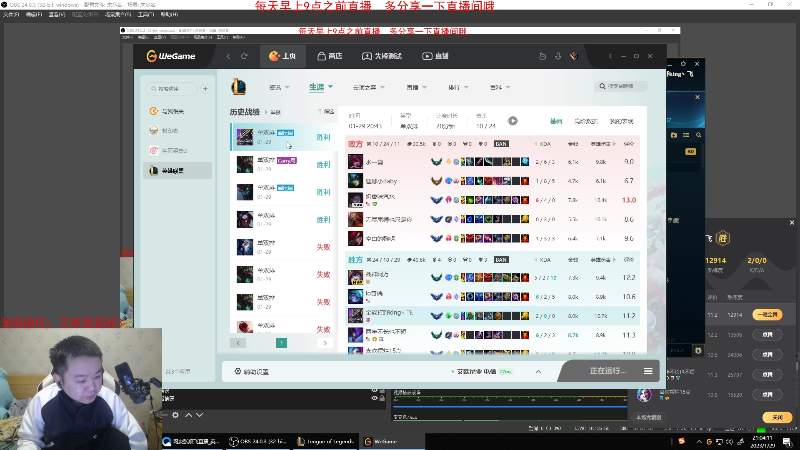Add a game with the sidebar plus button

coord(205,89)
